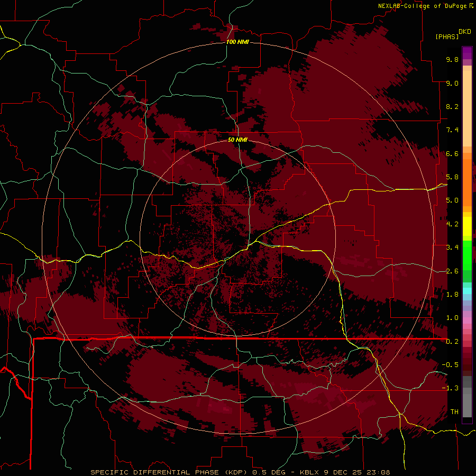Screen dimensions: 476x476
Task: Click the 1.0 legend value
Action: click(x=452, y=318)
